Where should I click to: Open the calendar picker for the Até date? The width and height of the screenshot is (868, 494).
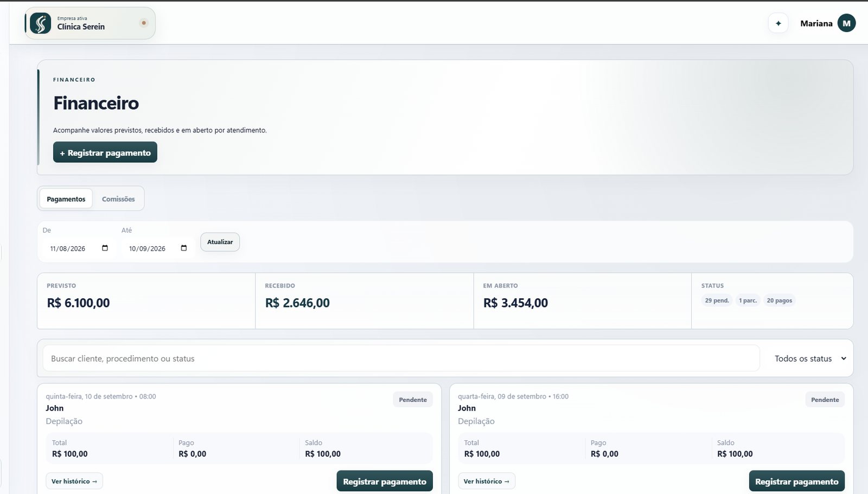point(184,248)
